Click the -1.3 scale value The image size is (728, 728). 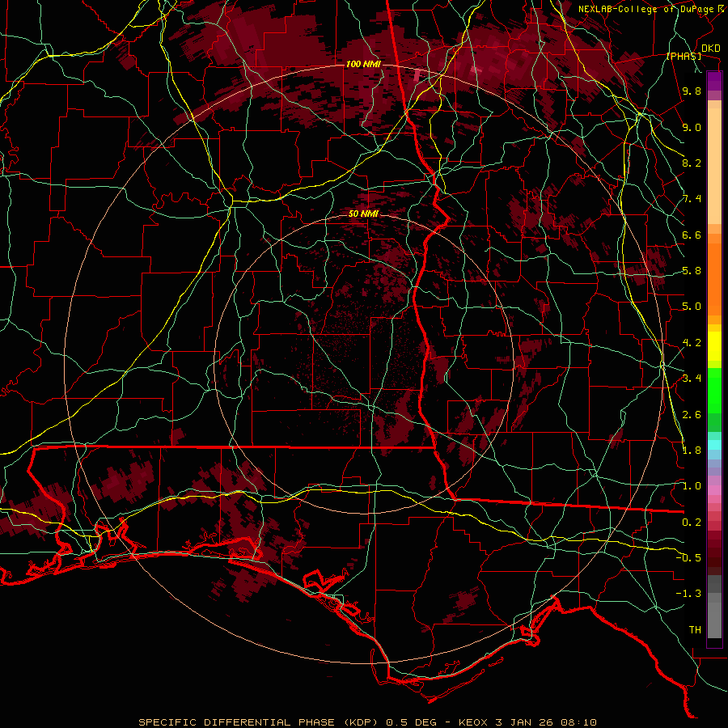[688, 594]
